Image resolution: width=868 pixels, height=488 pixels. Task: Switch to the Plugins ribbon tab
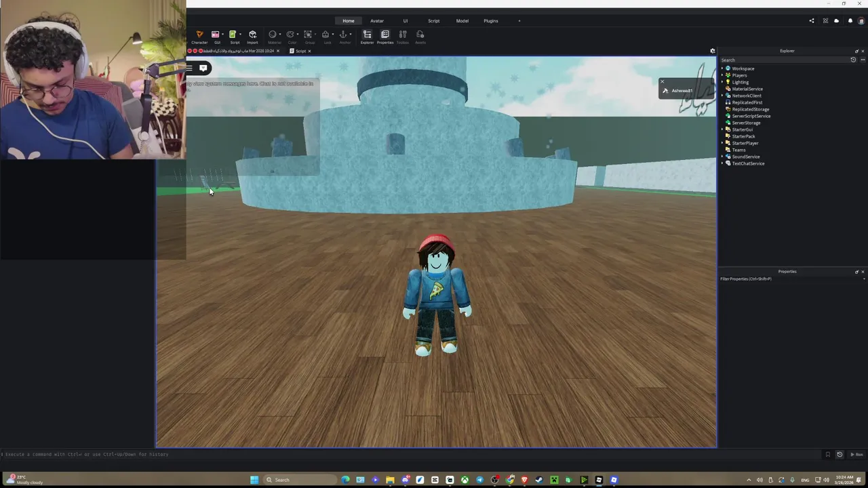[x=491, y=21]
